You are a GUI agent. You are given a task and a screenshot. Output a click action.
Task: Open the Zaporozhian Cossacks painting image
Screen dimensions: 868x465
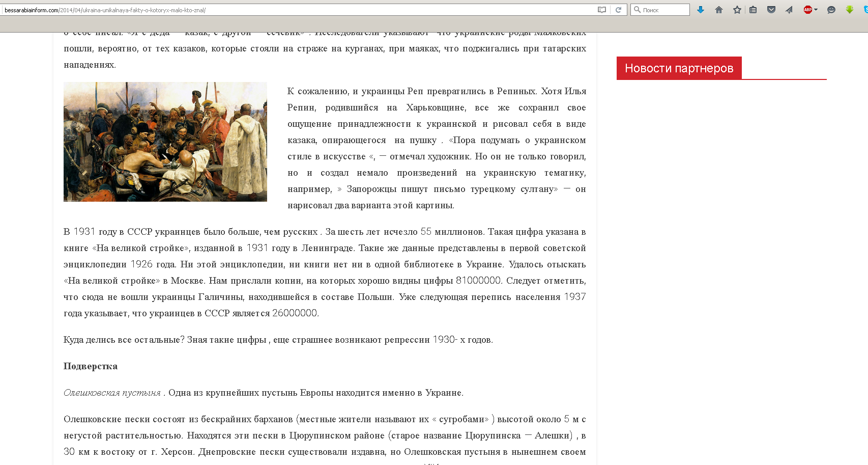tap(165, 142)
